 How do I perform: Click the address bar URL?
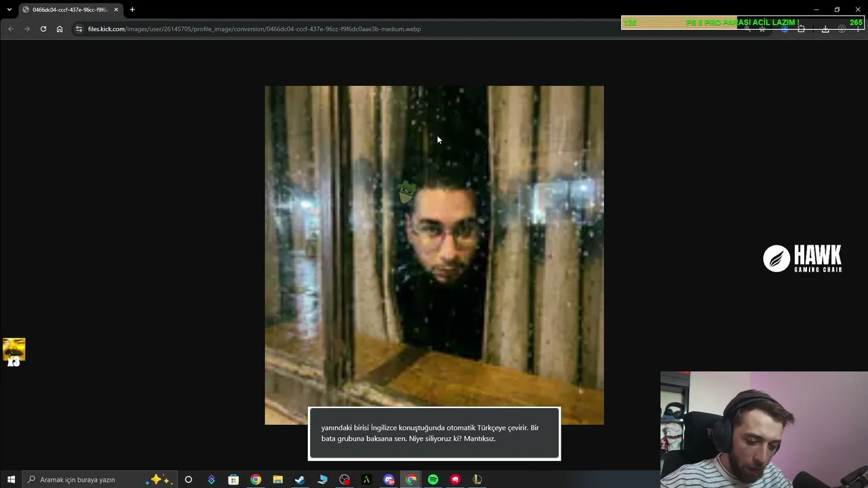coord(254,29)
